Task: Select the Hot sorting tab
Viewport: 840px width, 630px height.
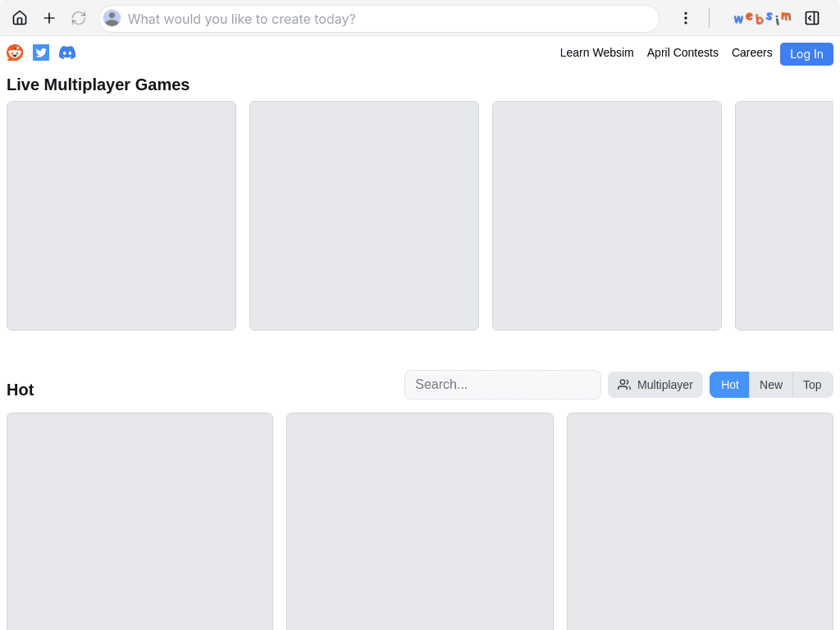Action: click(x=729, y=385)
